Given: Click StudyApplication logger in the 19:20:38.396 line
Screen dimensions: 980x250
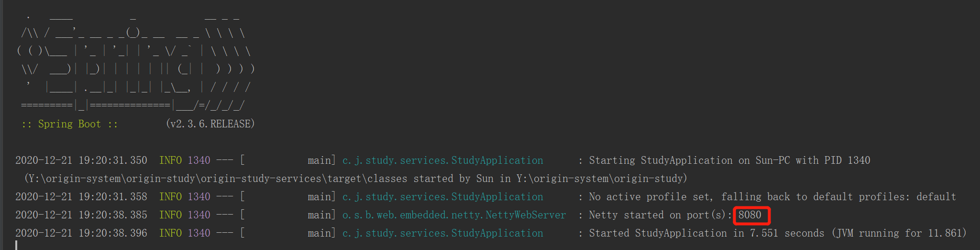Looking at the screenshot, I should (443, 233).
